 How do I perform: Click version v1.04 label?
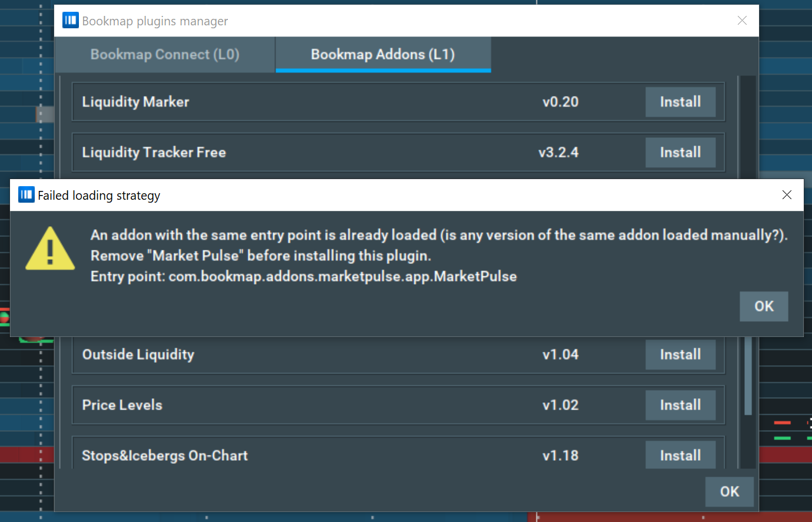tap(560, 355)
